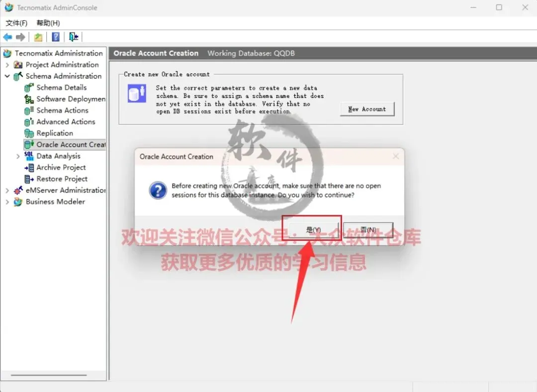Select Restore Project label
The image size is (537, 392).
(62, 179)
